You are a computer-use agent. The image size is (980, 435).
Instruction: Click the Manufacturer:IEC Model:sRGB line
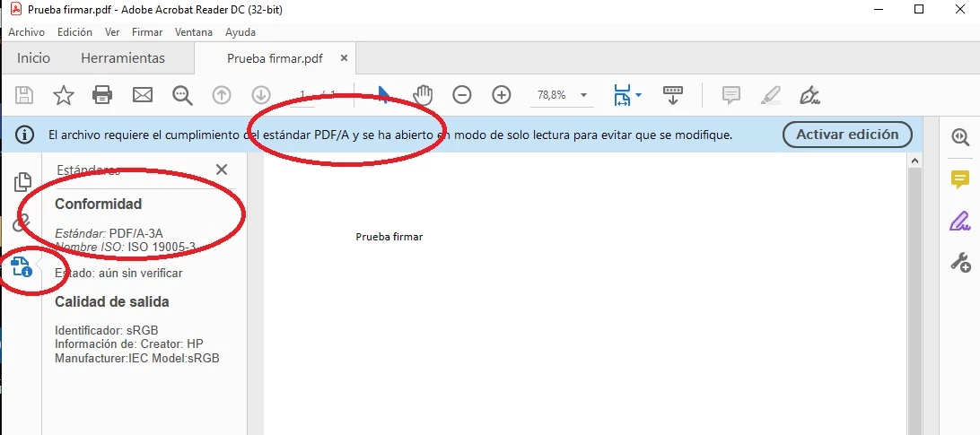click(137, 359)
